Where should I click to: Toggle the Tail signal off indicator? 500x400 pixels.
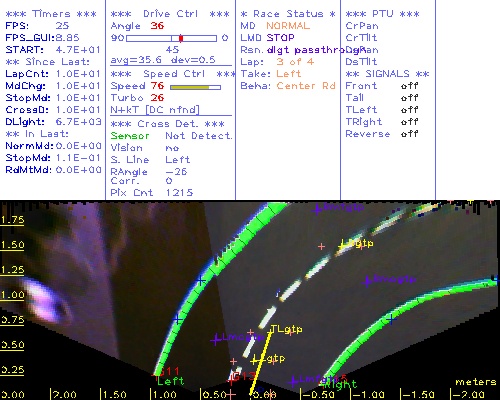pyautogui.click(x=410, y=98)
